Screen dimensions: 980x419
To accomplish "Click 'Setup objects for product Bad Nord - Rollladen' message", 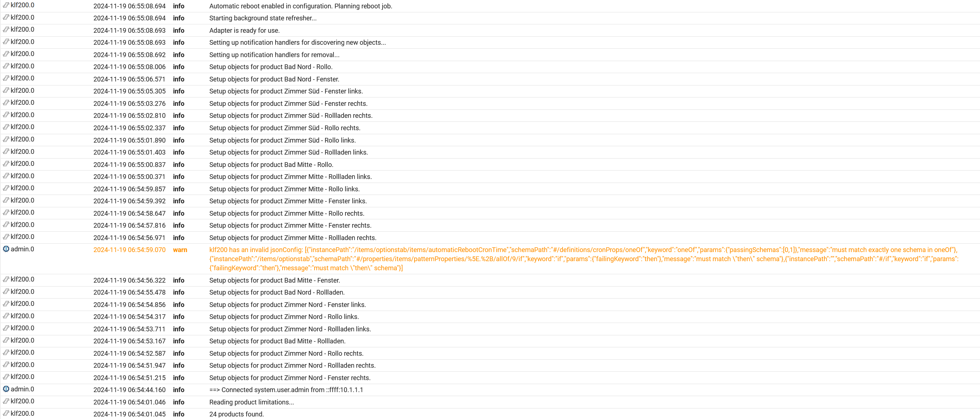I will pos(277,292).
